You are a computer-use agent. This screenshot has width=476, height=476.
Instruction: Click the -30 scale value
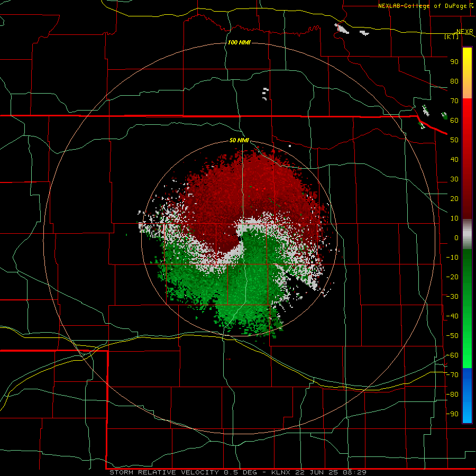(452, 297)
